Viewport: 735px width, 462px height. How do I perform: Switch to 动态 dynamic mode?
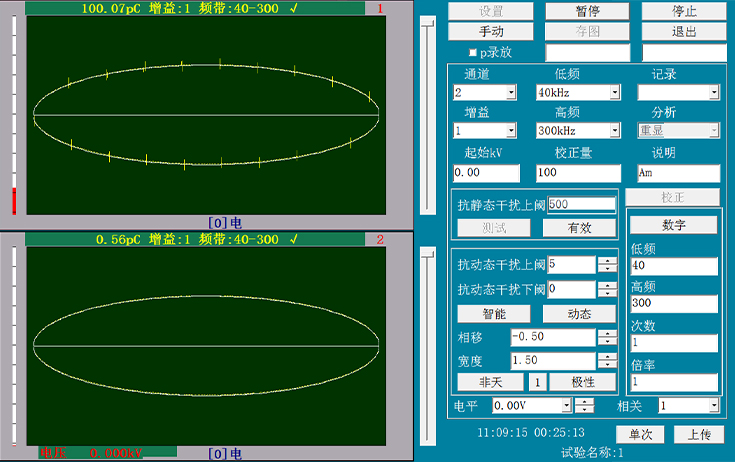[x=579, y=314]
